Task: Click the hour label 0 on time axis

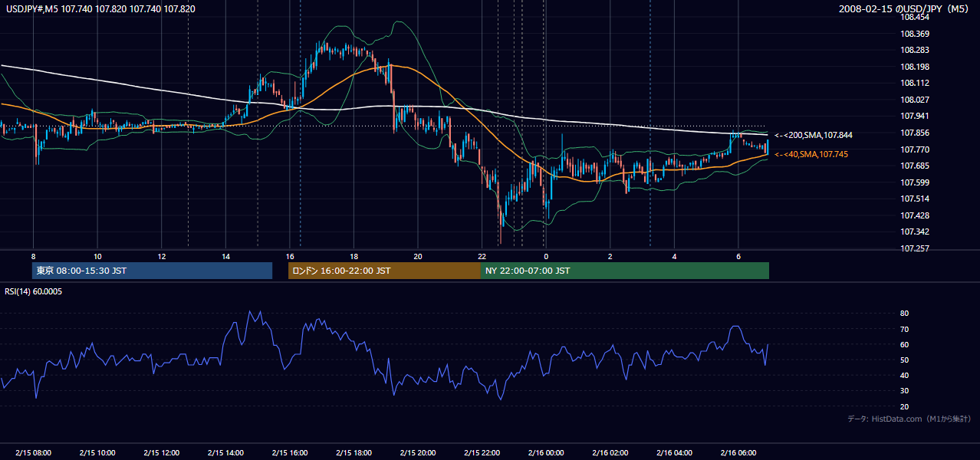Action: (x=546, y=256)
